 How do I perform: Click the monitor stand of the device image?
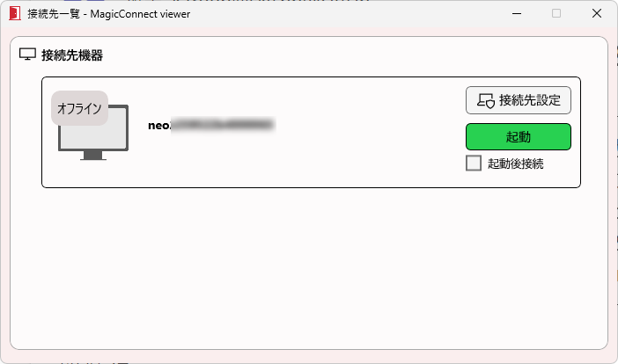[93, 156]
